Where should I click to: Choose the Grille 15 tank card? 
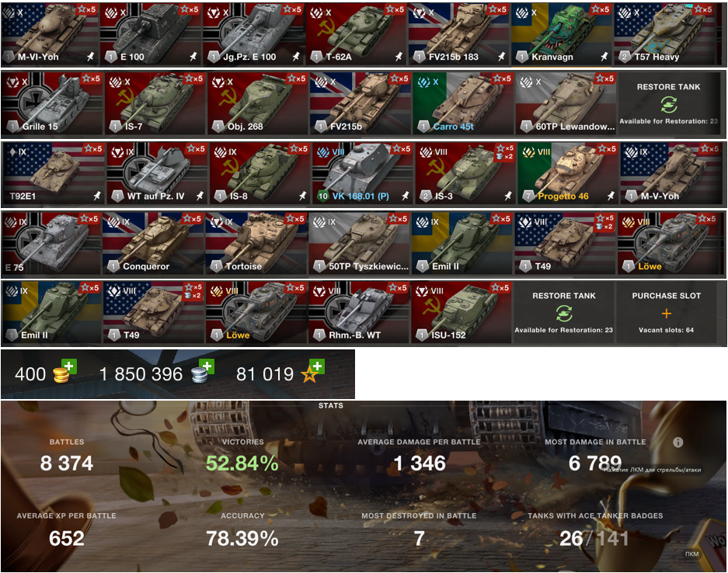52,103
